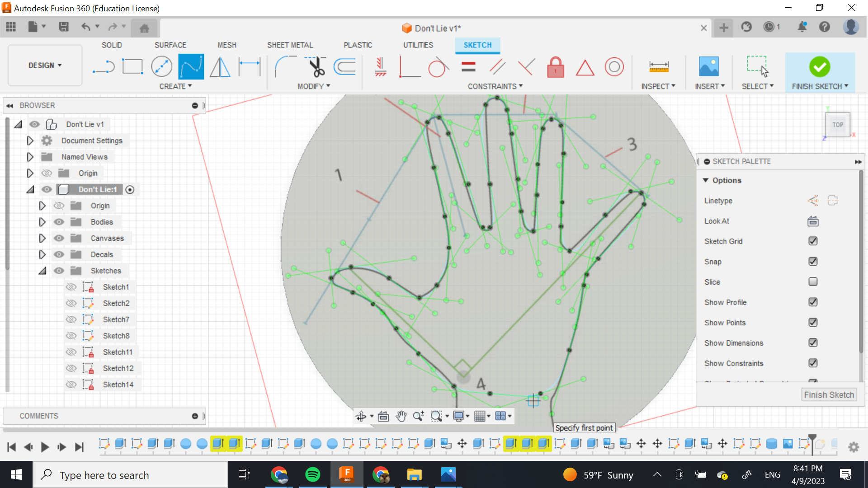The width and height of the screenshot is (868, 488).
Task: Click FINISH SKETCH green checkmark
Action: tap(819, 67)
